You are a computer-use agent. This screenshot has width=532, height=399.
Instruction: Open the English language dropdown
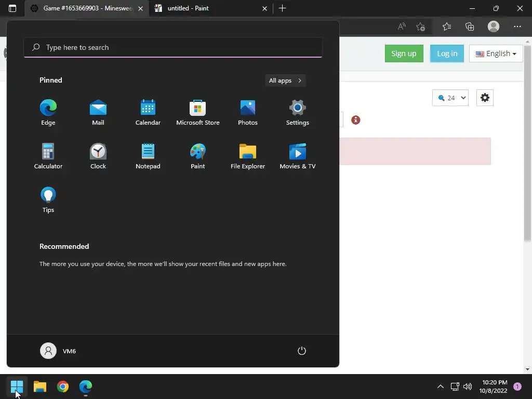click(496, 54)
